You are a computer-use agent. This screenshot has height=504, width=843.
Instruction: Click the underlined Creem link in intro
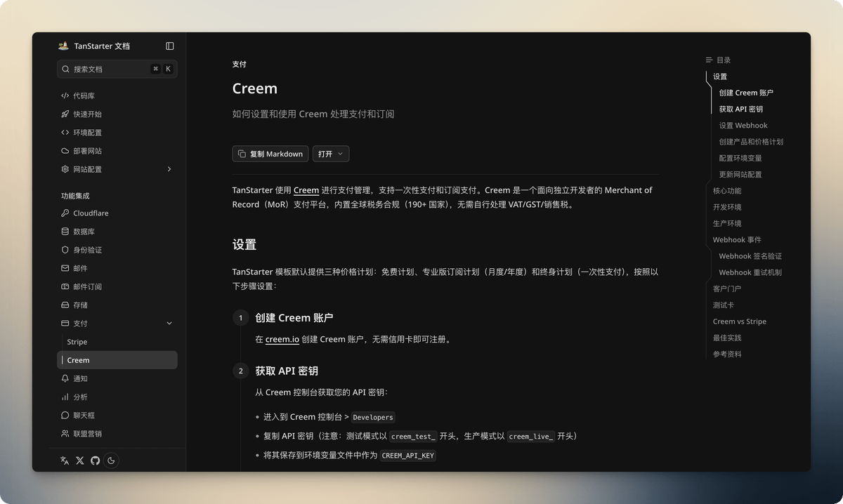coord(306,190)
